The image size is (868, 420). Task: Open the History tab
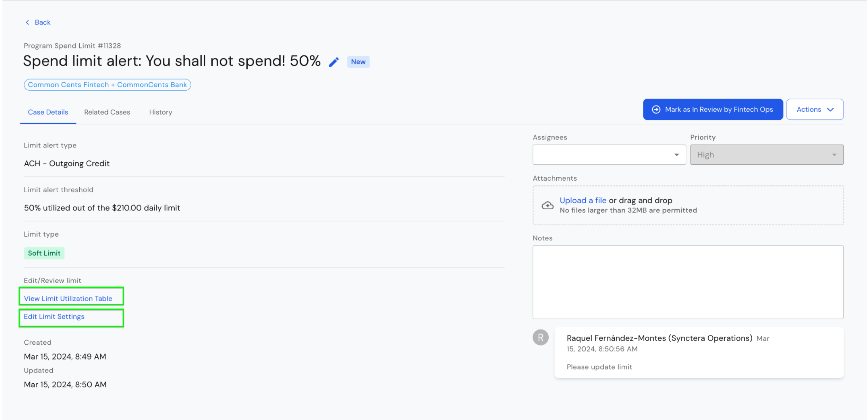click(160, 112)
